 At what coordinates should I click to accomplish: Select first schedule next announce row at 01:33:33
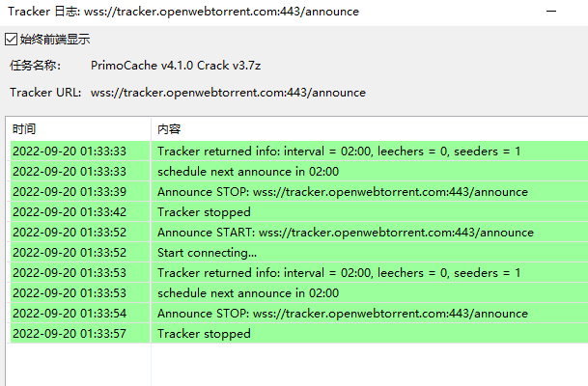(x=299, y=171)
